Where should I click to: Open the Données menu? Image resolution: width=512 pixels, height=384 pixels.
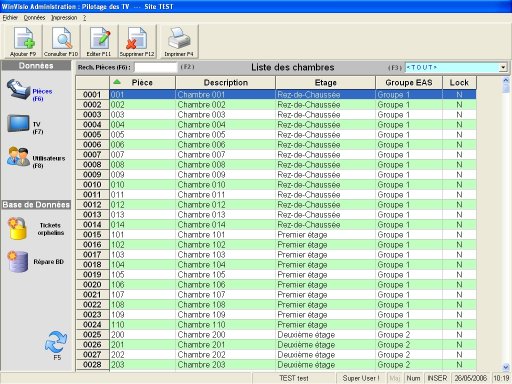coord(34,18)
